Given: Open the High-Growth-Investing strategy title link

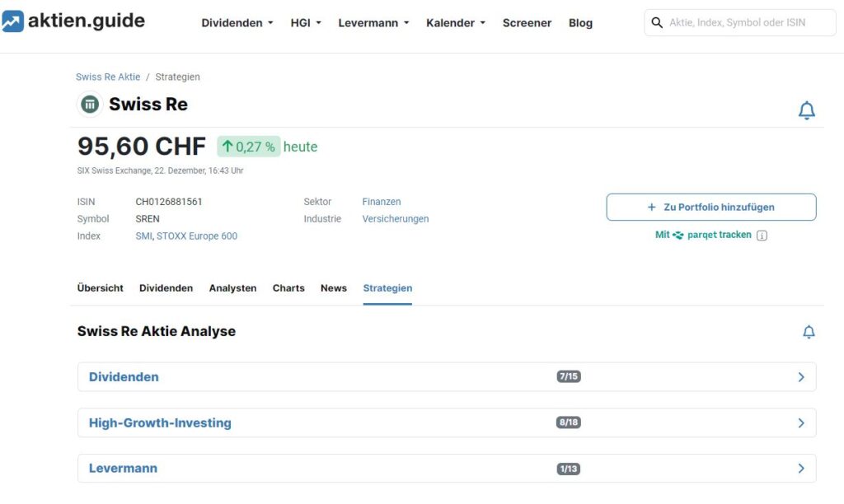Looking at the screenshot, I should (160, 422).
